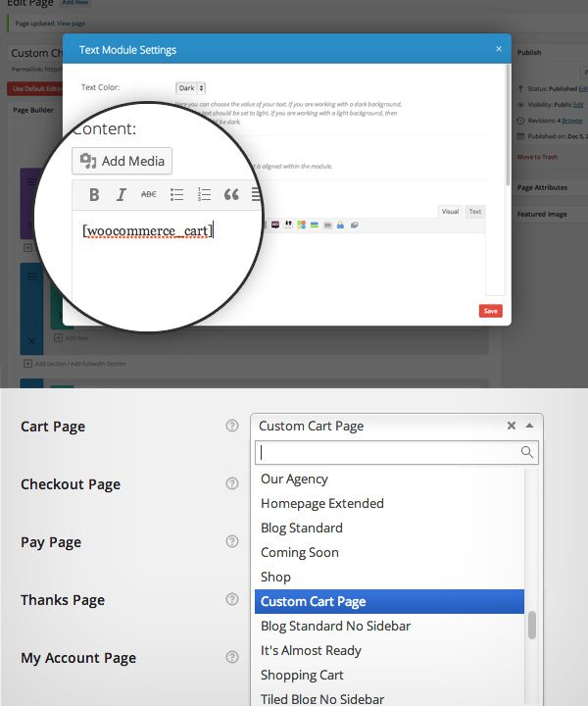Click the Add Media button in the magnified view
This screenshot has height=706, width=588.
[x=122, y=161]
